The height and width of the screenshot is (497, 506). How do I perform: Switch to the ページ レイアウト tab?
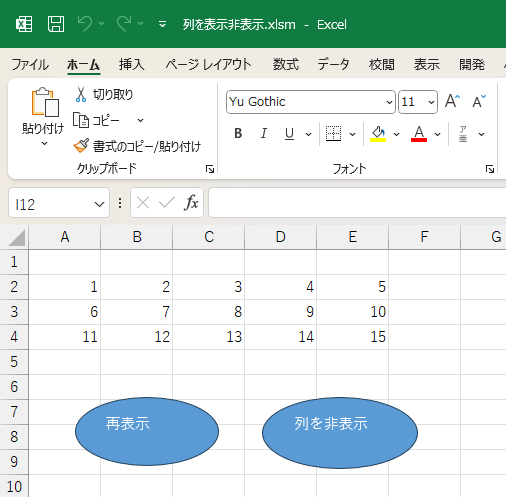(208, 64)
